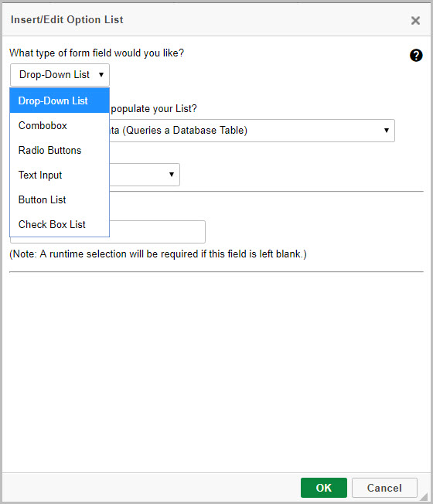Screen dimensions: 433x504
Task: Choose Button List from the options
Action: [x=60, y=199]
